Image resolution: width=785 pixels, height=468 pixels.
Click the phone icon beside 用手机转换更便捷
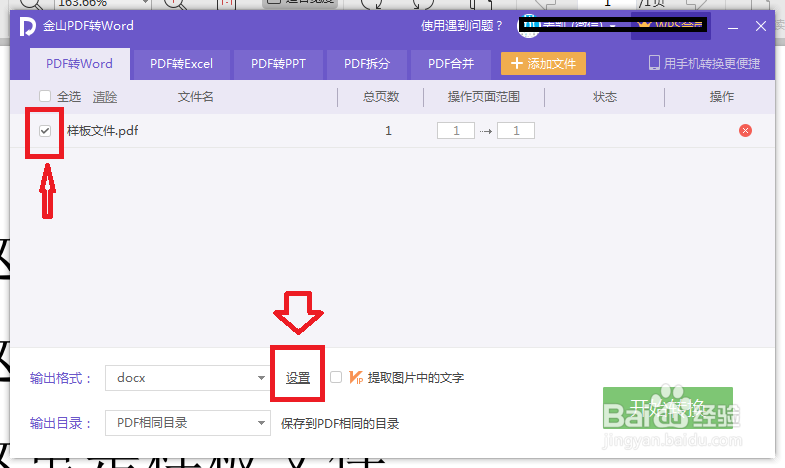pos(654,63)
